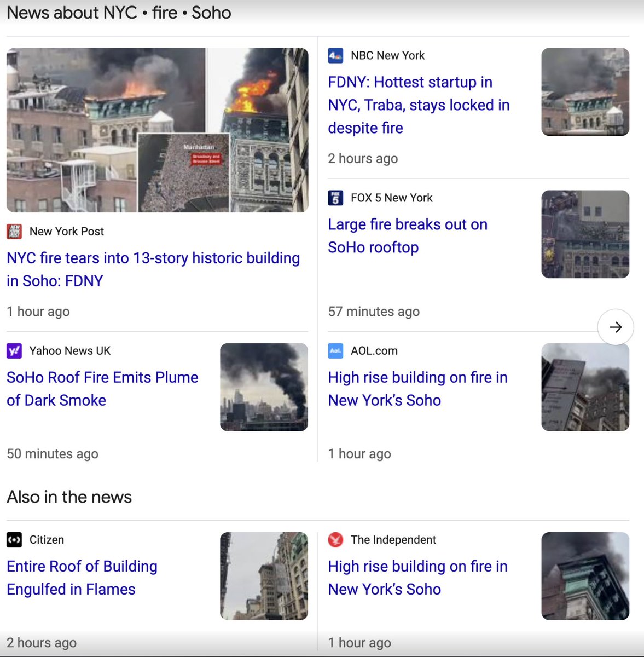Image resolution: width=644 pixels, height=657 pixels.
Task: Click the 'Yahoo News UK' source name
Action: pyautogui.click(x=70, y=350)
